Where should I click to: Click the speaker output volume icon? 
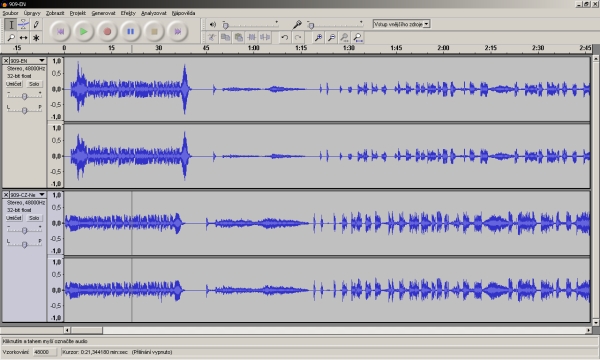pos(213,24)
